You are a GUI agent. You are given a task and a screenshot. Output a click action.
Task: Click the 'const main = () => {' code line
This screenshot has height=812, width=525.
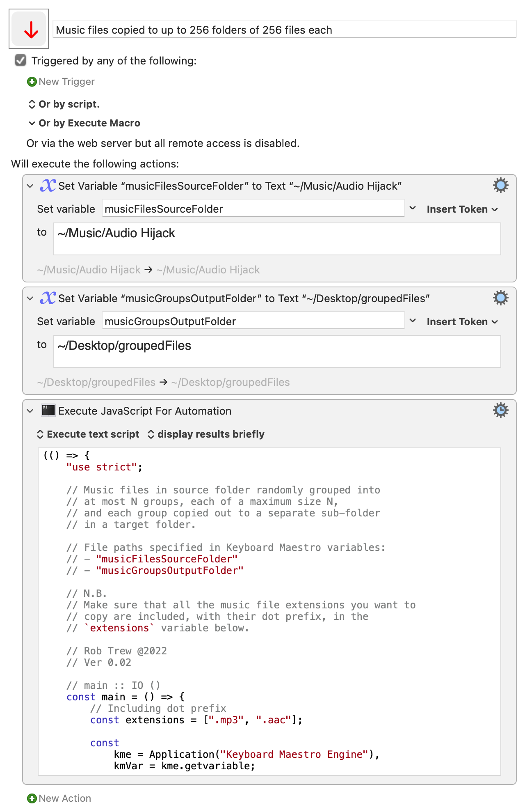click(126, 697)
